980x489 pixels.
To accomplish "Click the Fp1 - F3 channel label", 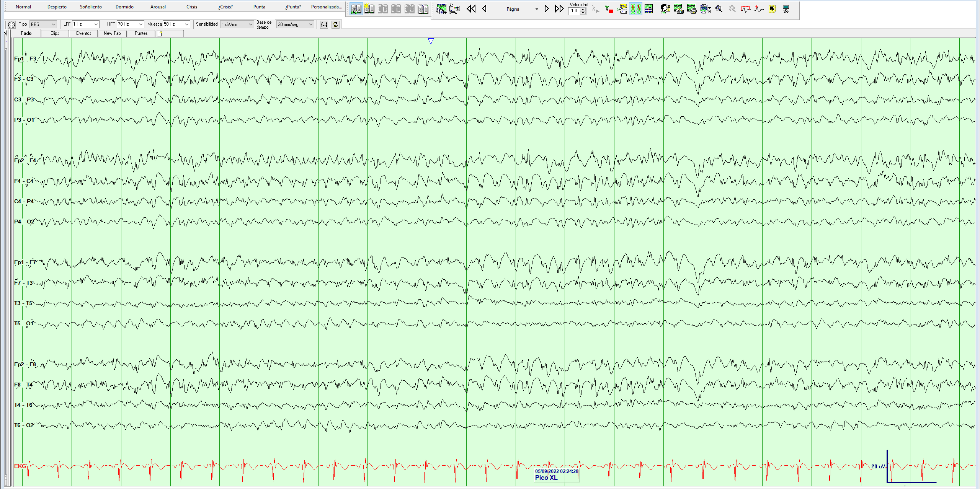I will click(x=25, y=59).
